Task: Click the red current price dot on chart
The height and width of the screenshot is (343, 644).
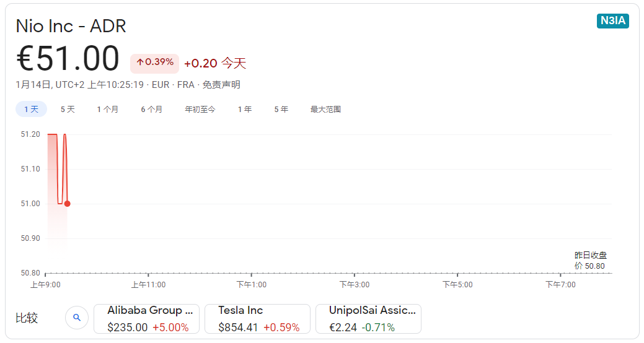Action: [68, 204]
